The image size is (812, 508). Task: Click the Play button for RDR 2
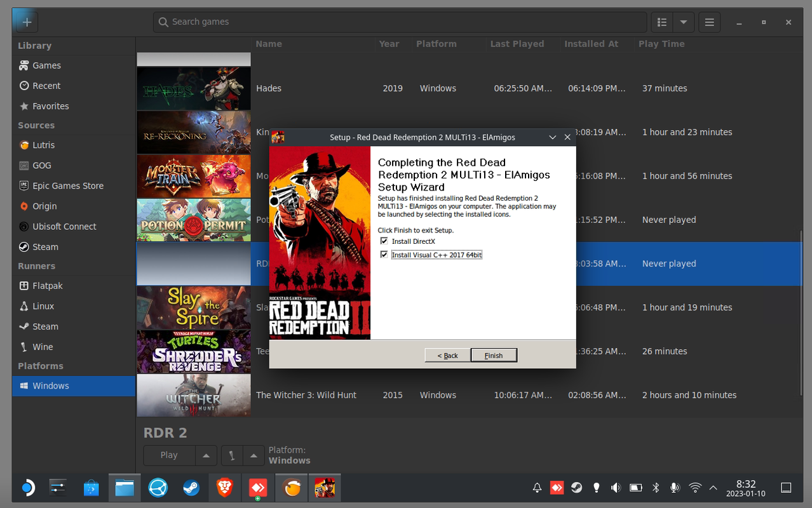coord(169,455)
